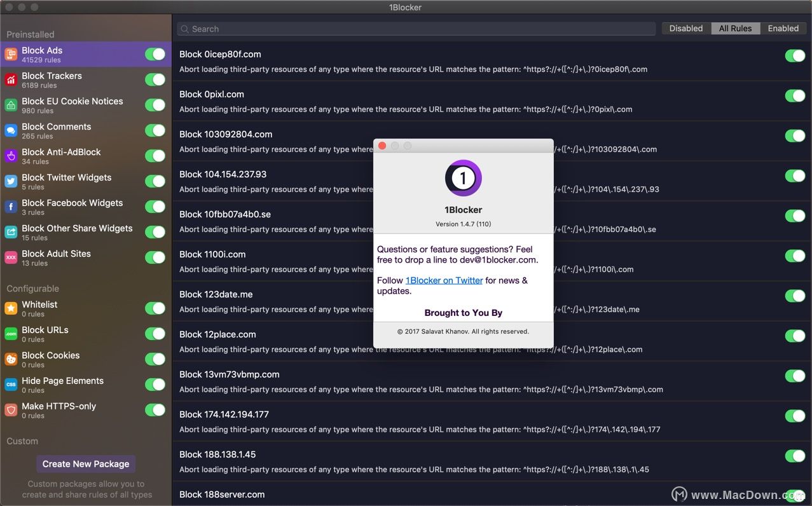Toggle the Block 10fbb07a4b0.se rule switch
This screenshot has width=812, height=506.
coord(795,216)
